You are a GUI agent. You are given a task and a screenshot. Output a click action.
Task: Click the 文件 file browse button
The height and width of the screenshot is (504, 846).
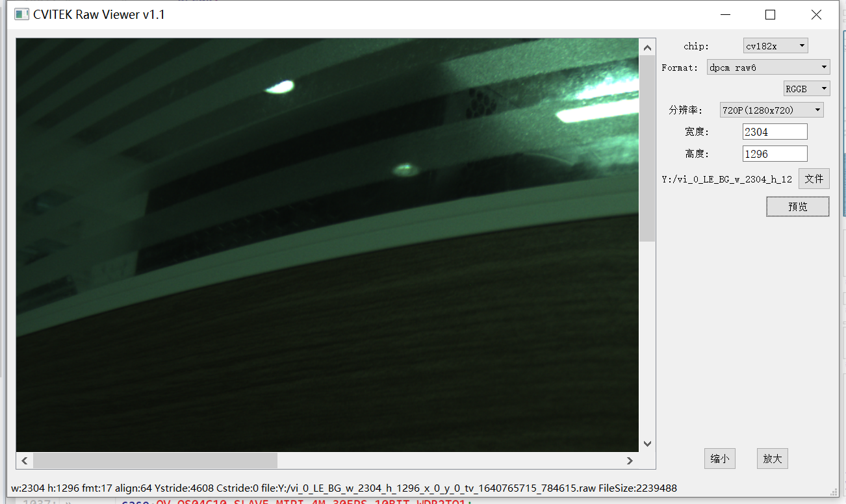coord(814,178)
